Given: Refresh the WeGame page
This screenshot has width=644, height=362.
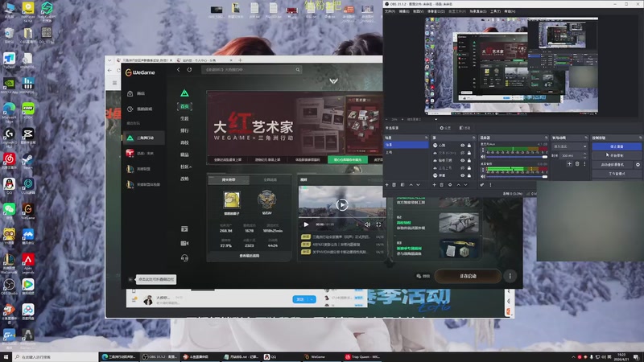Looking at the screenshot, I should click(x=189, y=70).
